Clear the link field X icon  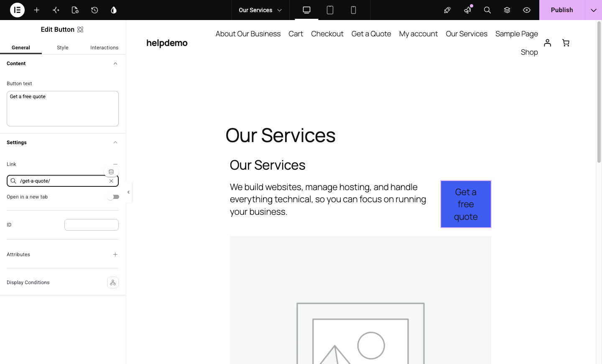tap(111, 181)
